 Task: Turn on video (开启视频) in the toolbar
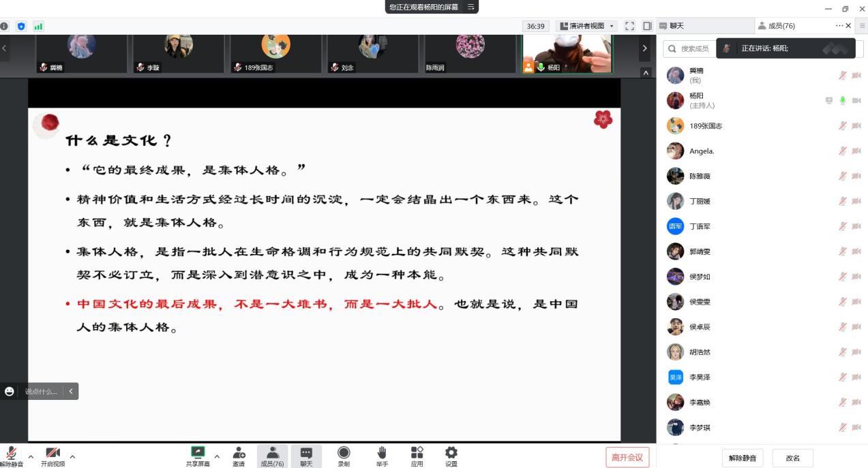pos(53,452)
